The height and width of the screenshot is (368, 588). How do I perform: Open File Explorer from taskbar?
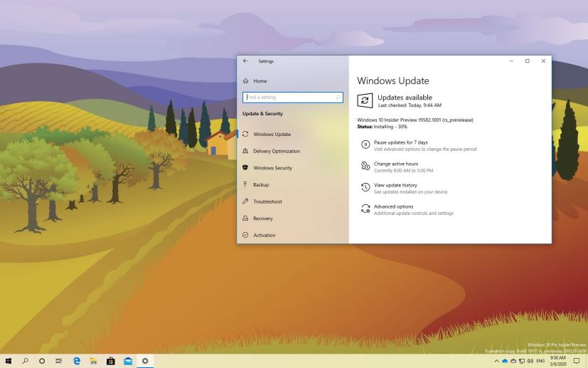94,362
